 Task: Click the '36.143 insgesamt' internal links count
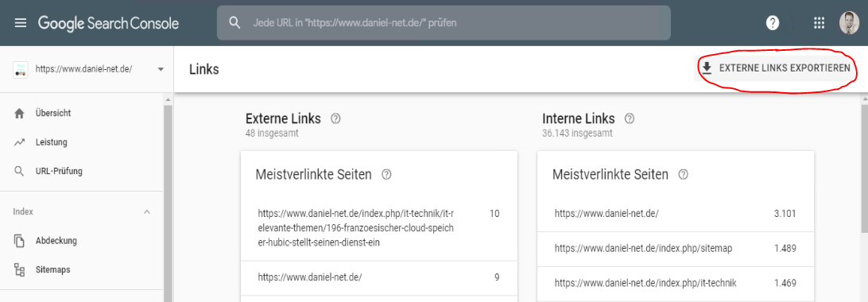tap(577, 134)
